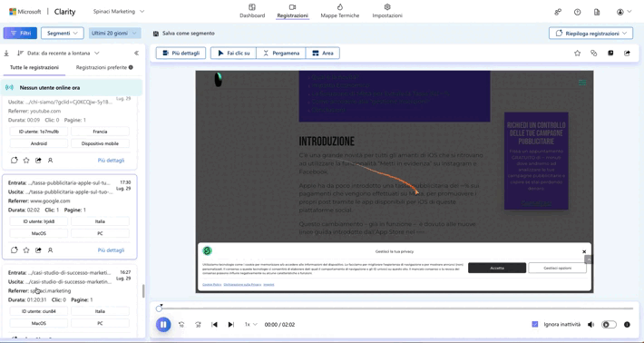The width and height of the screenshot is (644, 343).
Task: Open the share connections icon in header
Action: coord(558,12)
